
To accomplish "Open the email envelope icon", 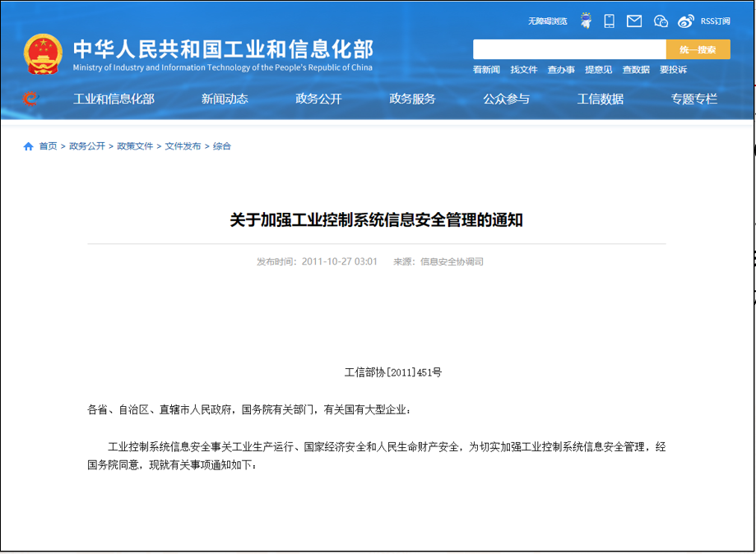I will tap(634, 21).
